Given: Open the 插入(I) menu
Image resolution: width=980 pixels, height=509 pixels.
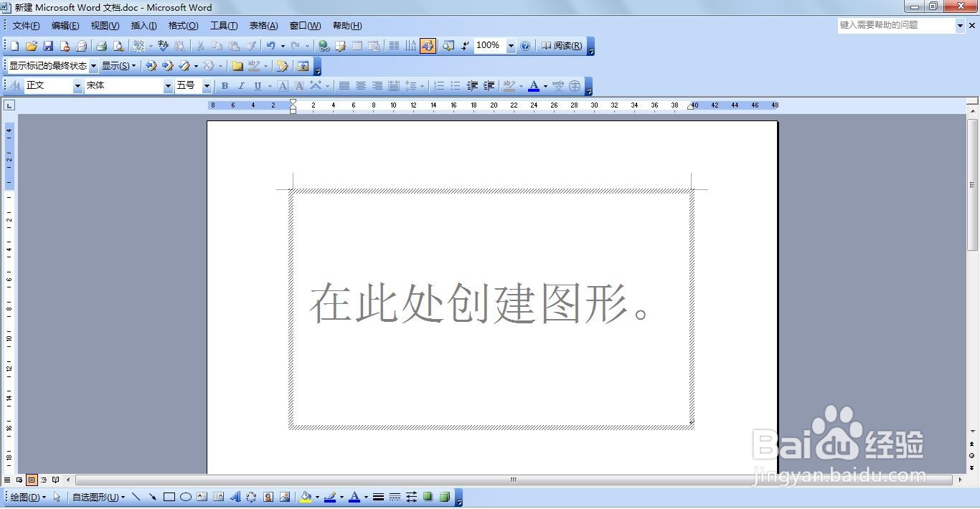Looking at the screenshot, I should [143, 26].
